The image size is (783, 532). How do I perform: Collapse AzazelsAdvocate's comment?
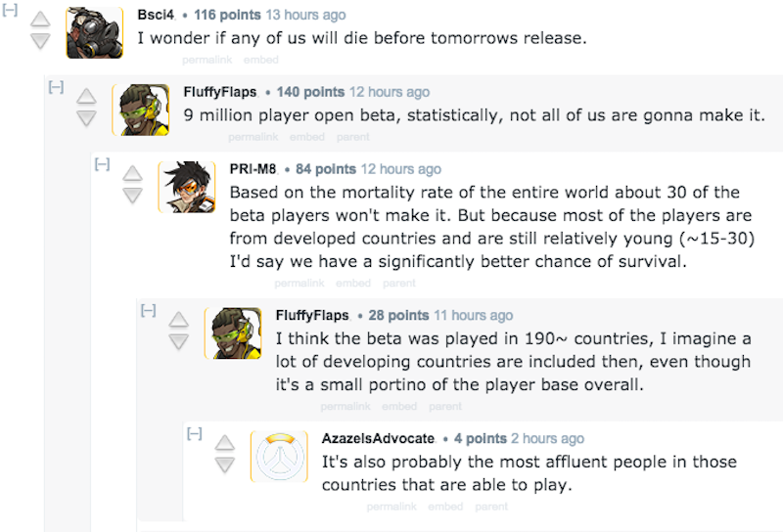point(194,433)
